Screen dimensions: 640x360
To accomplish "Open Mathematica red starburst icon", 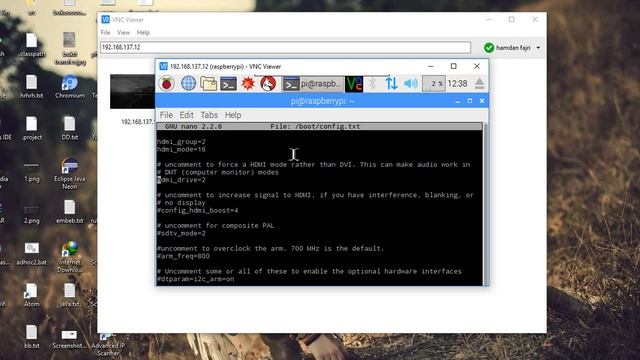I will pyautogui.click(x=248, y=84).
